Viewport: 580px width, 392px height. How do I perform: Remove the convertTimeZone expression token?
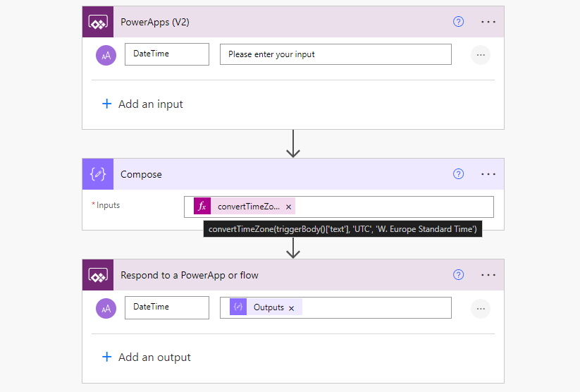288,207
